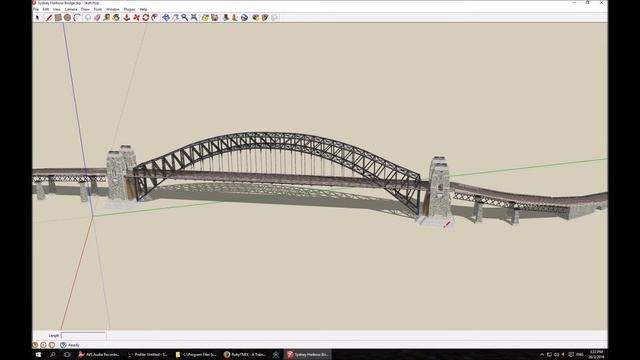Click the taskbar Search magnifier icon
Viewport: 640px width, 360px height.
click(53, 355)
